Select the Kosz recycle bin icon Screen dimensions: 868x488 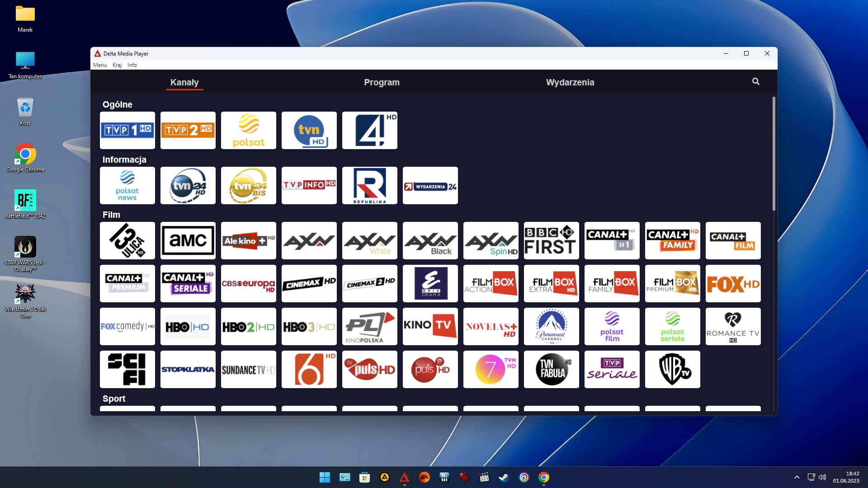25,112
